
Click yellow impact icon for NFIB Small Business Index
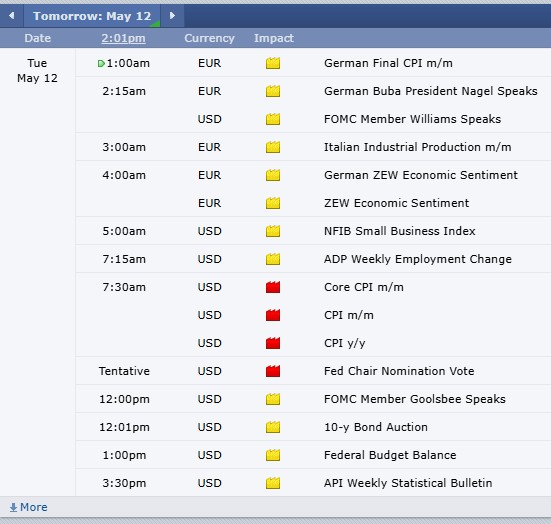[x=273, y=231]
